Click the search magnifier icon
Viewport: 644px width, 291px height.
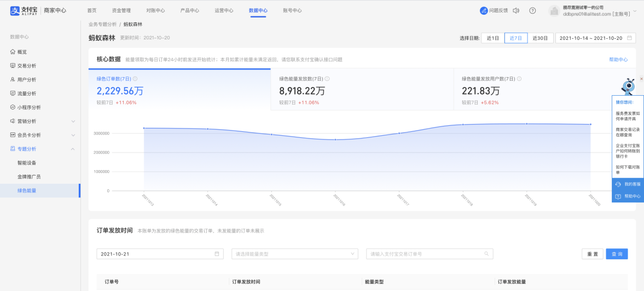click(486, 254)
